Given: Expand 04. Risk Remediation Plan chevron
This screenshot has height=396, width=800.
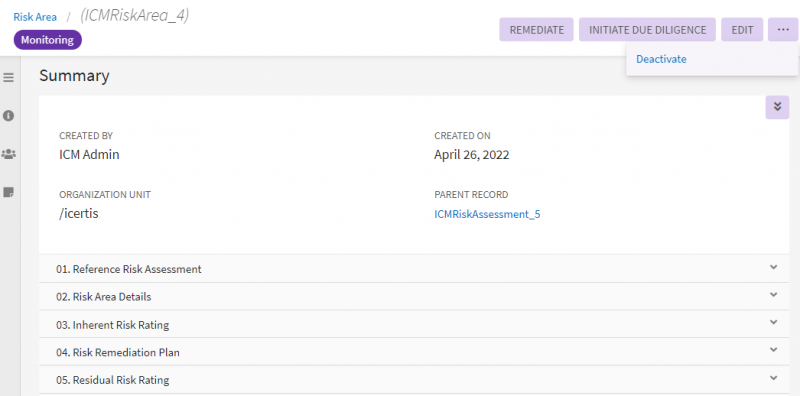Looking at the screenshot, I should pos(773,350).
